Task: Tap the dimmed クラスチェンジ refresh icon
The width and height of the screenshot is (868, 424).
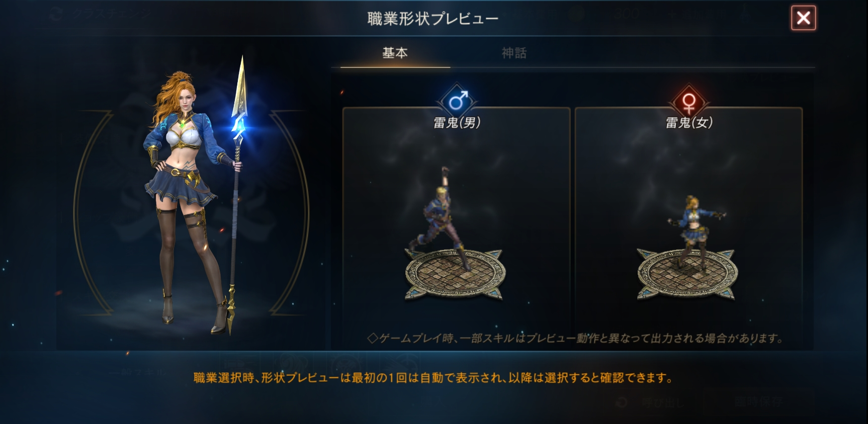Action: coord(56,14)
